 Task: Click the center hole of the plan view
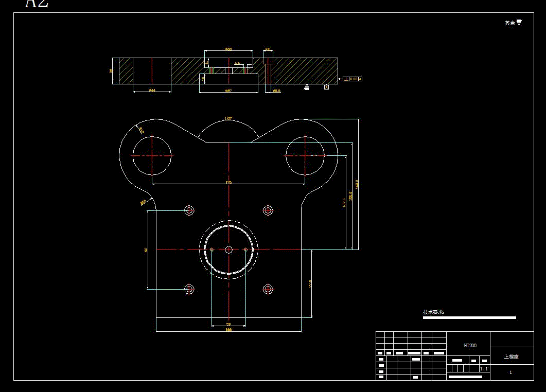[229, 250]
